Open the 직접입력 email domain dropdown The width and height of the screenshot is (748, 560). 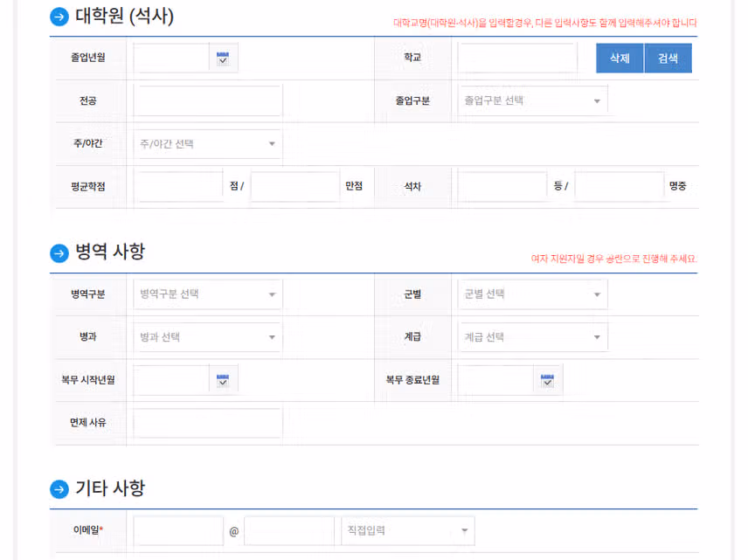408,530
